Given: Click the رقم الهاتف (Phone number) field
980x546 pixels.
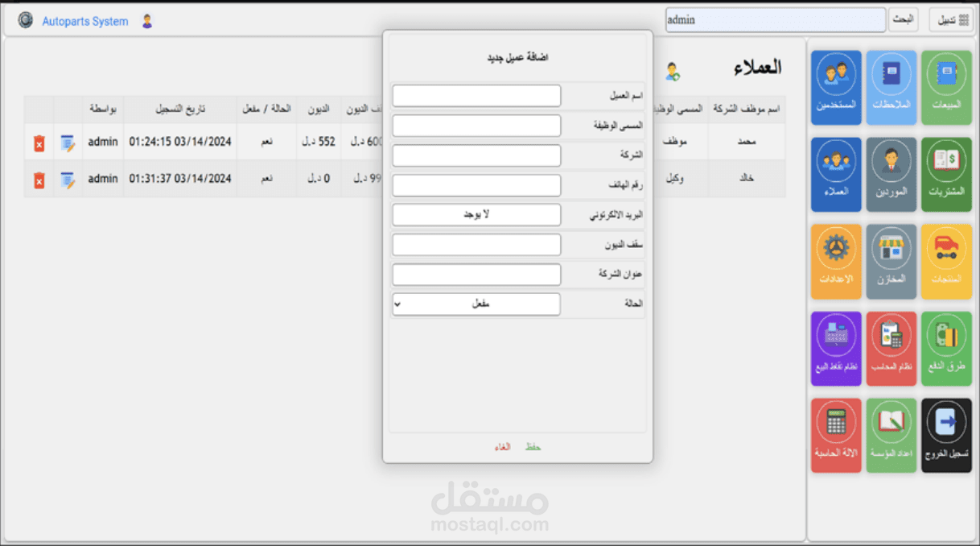Looking at the screenshot, I should [x=476, y=185].
